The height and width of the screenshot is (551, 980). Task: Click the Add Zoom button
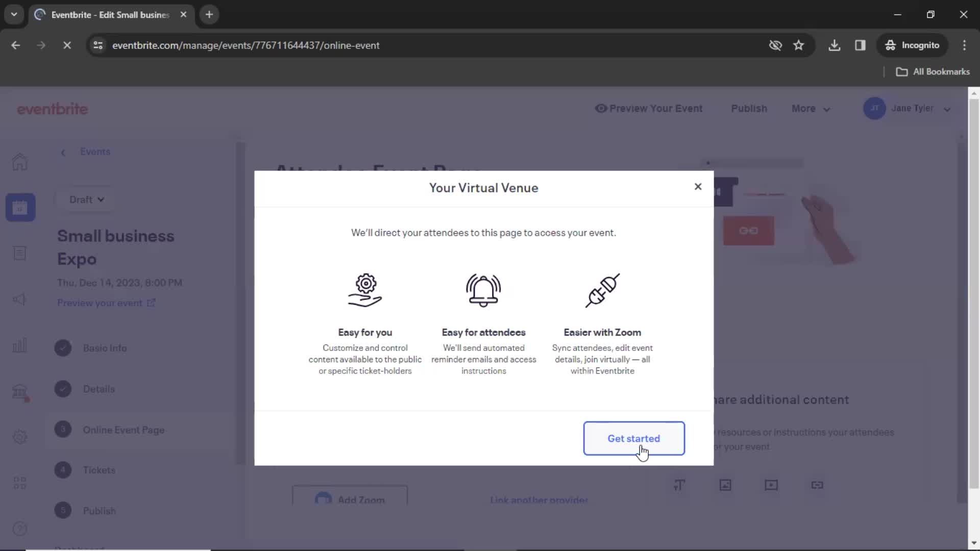350,496
